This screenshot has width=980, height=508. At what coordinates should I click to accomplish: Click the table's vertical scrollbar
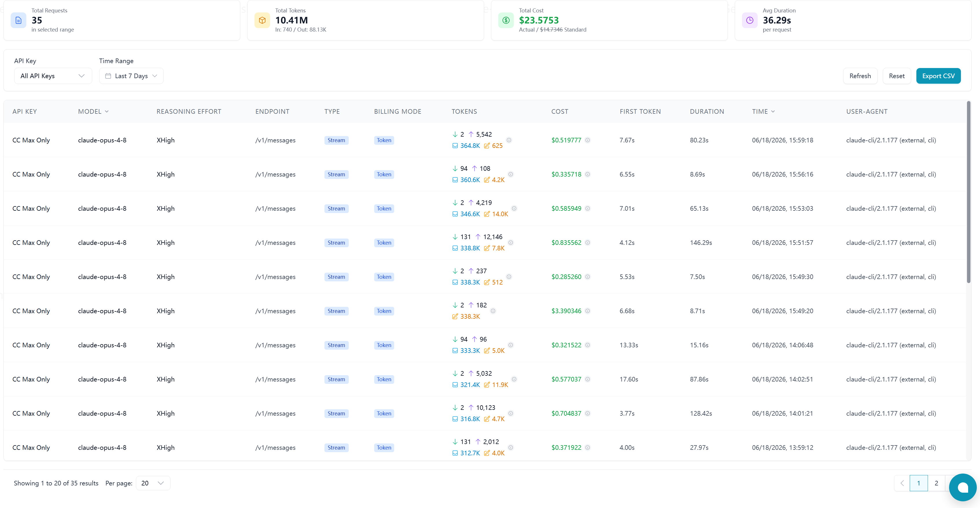point(969,192)
